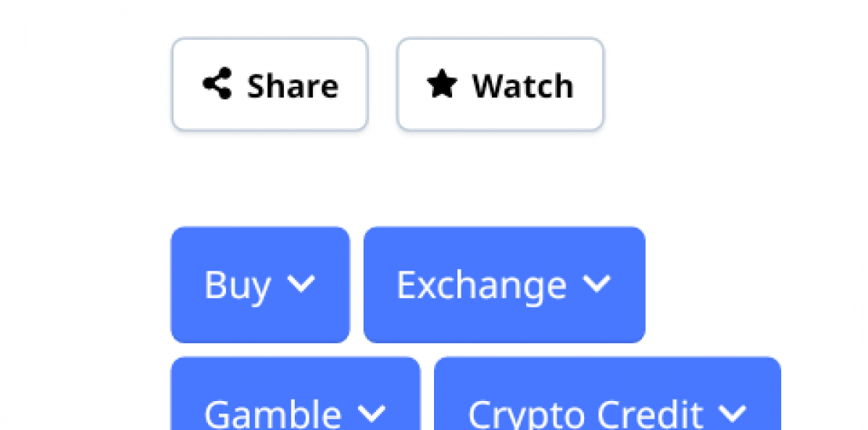868x430 pixels.
Task: Click the "Gamble" label text
Action: coord(273,413)
